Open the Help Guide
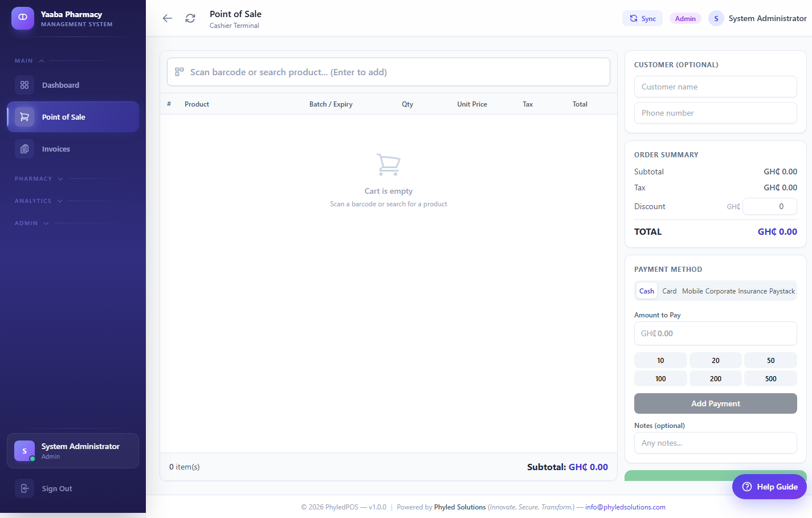Image resolution: width=812 pixels, height=518 pixels. [769, 487]
